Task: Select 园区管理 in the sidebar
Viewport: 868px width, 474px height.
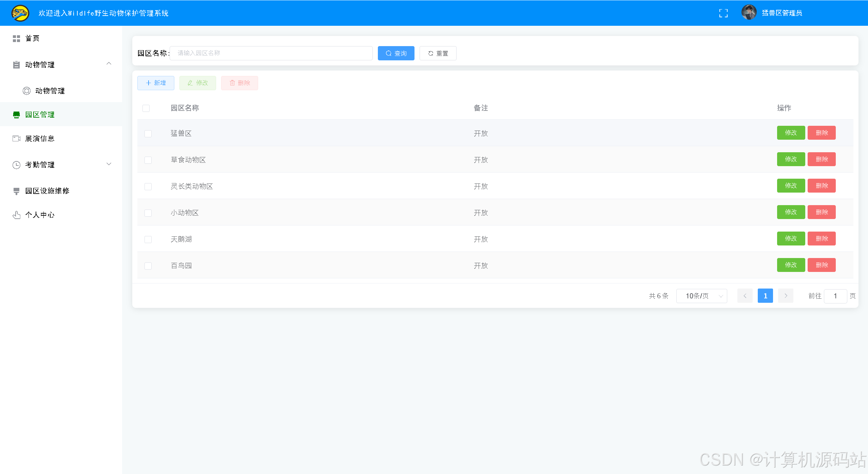Action: pos(61,115)
